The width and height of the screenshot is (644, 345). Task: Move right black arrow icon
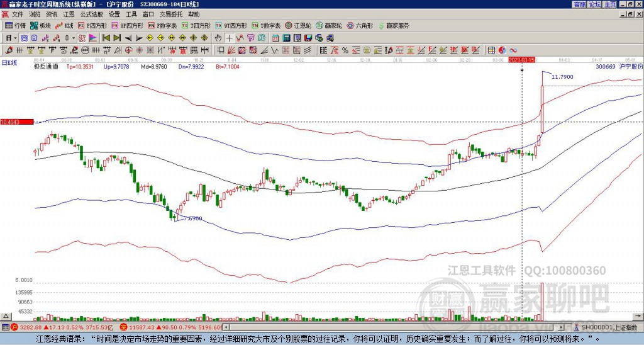[139, 38]
